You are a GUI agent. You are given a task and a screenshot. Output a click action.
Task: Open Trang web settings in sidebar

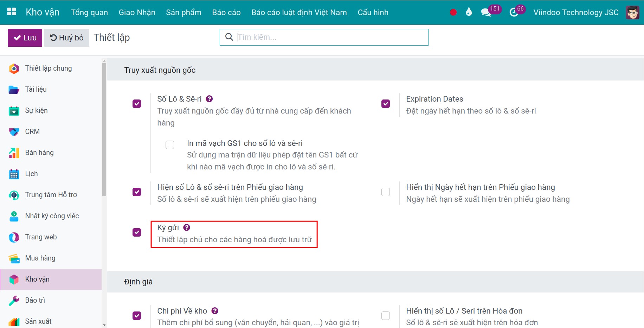point(51,237)
